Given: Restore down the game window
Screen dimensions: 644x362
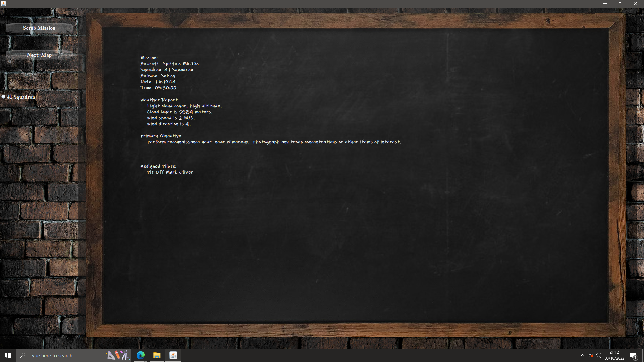Looking at the screenshot, I should coord(620,4).
